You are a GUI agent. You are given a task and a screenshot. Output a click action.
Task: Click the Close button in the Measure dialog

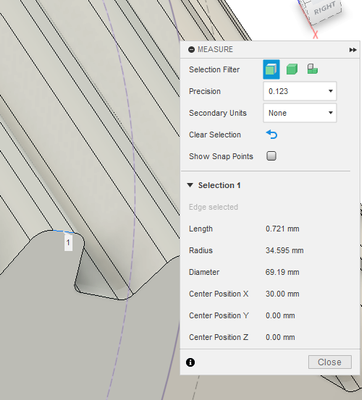point(330,362)
